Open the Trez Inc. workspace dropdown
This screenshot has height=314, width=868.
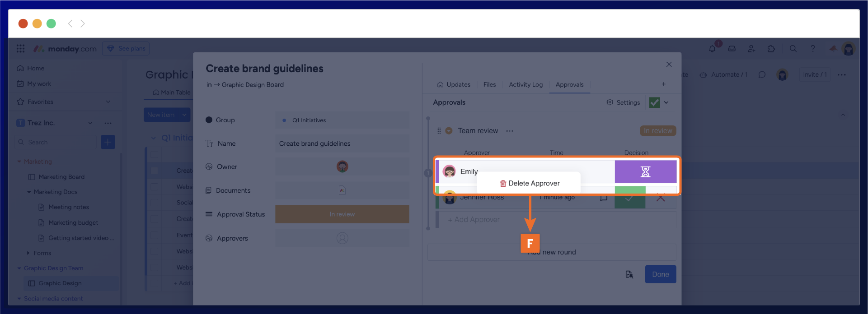(90, 123)
